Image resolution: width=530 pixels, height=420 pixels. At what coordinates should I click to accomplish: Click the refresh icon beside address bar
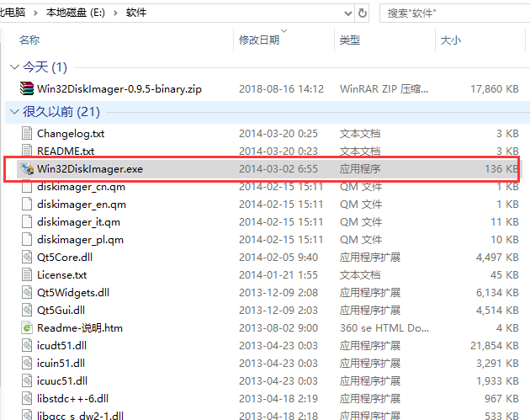tap(363, 14)
